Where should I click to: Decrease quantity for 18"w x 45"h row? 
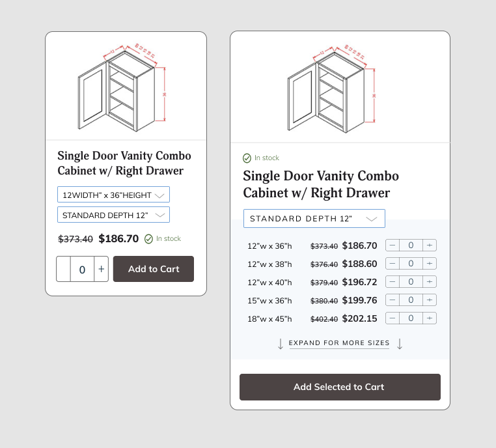point(392,318)
